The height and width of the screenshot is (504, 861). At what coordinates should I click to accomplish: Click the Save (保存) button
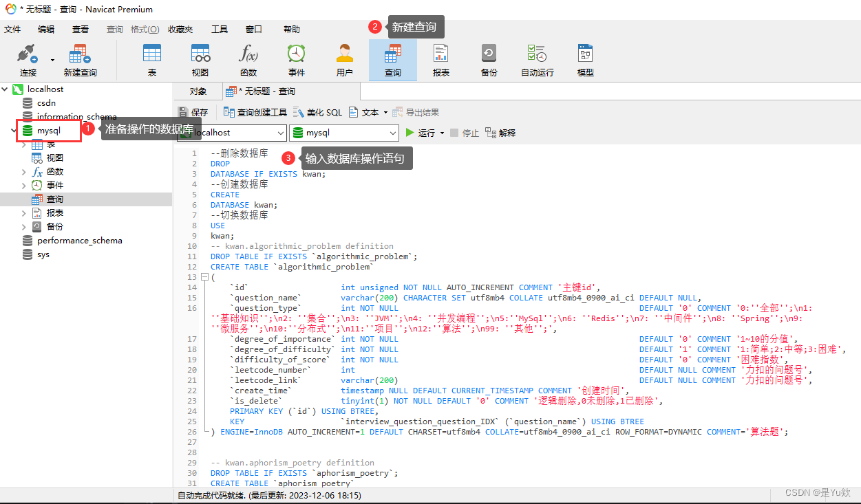pyautogui.click(x=193, y=112)
